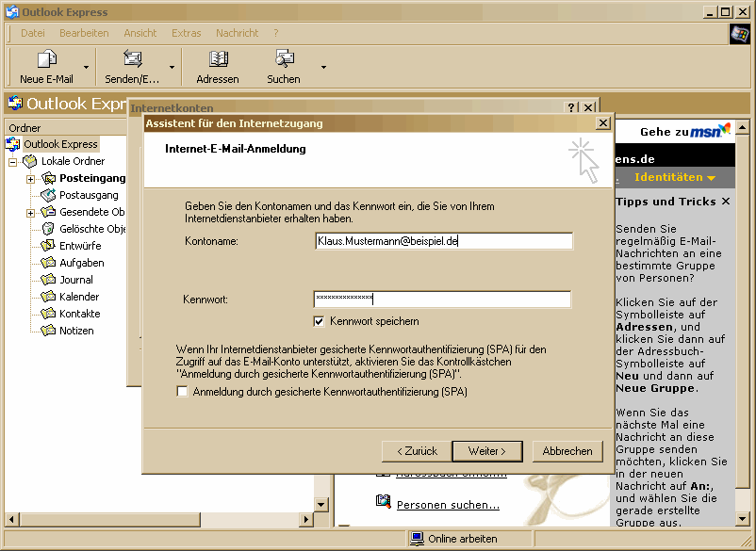Click the main pane scroll down arrow
This screenshot has height=551, width=756.
click(320, 505)
